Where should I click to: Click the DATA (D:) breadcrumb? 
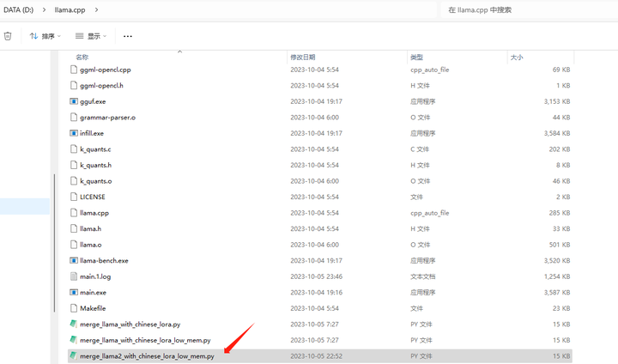(x=19, y=9)
